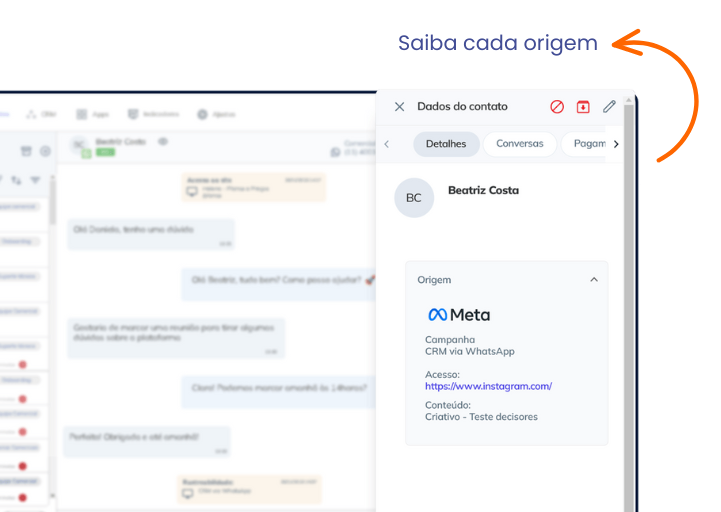Open the Conversas tab

pos(520,144)
